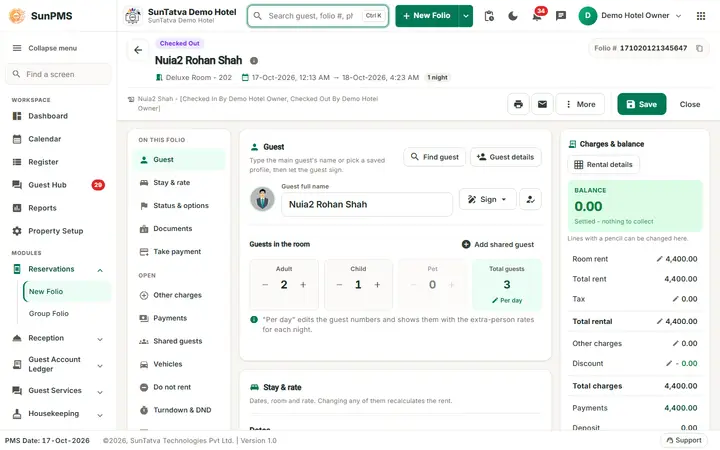Click the Guest details button
720x450 pixels.
[x=506, y=157]
